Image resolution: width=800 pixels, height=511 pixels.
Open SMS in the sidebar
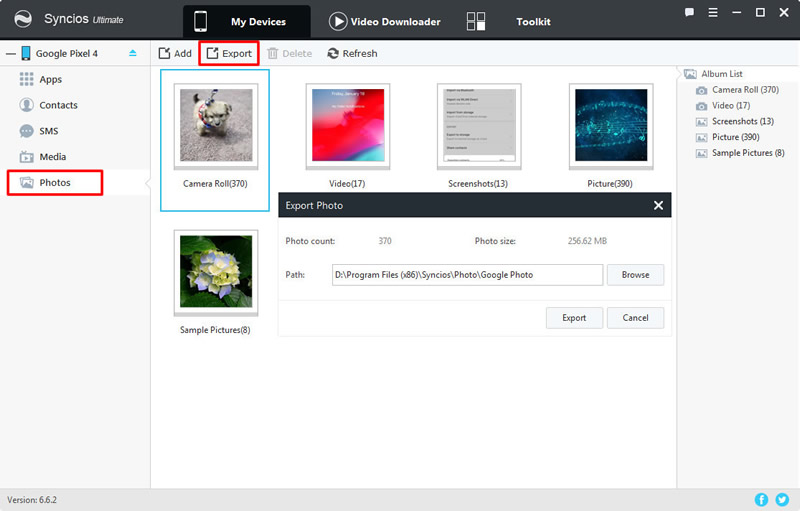point(48,131)
